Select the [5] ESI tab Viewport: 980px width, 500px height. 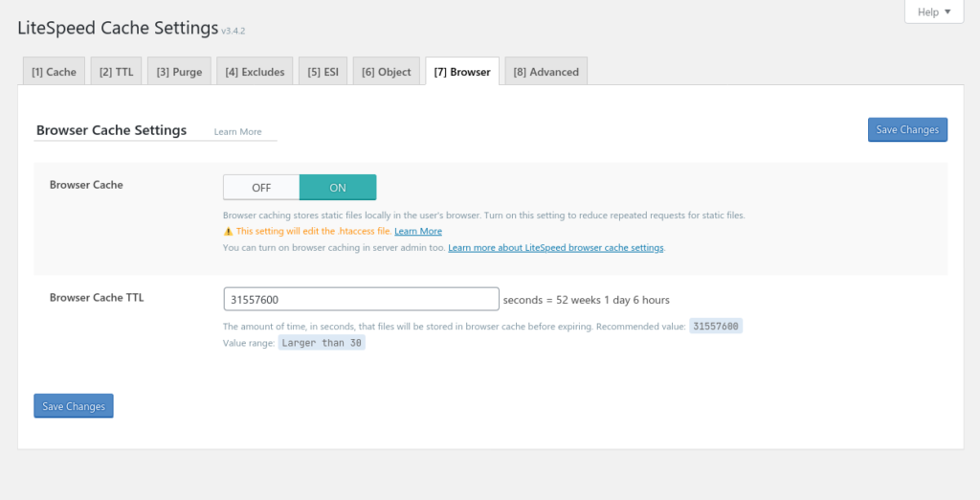(323, 71)
